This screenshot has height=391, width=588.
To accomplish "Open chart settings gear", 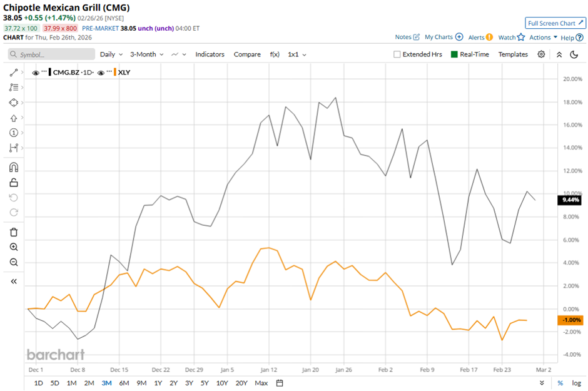I will point(541,54).
